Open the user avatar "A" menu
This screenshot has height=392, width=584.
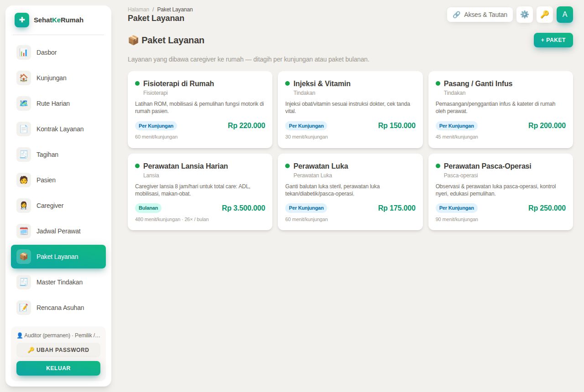[565, 15]
